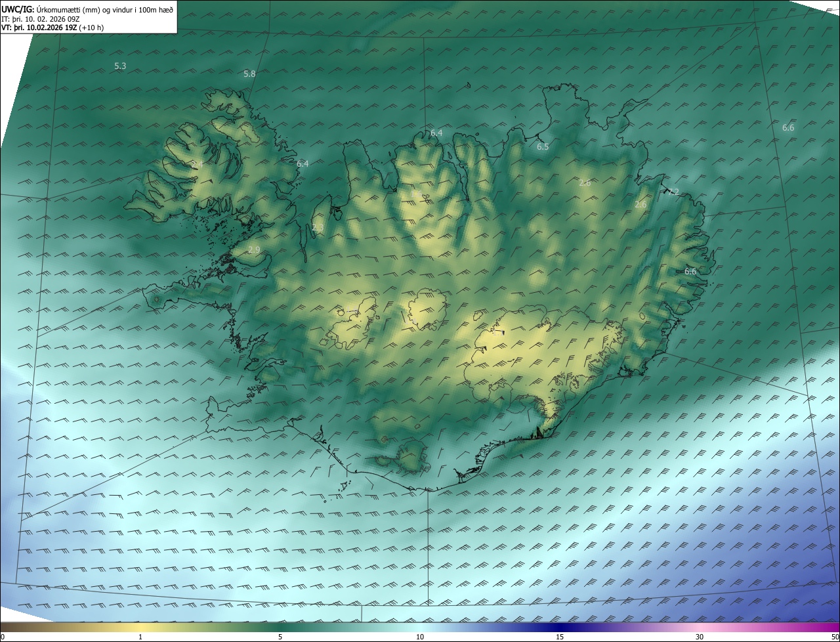Click the 10 tick label on the color scale

[420, 637]
